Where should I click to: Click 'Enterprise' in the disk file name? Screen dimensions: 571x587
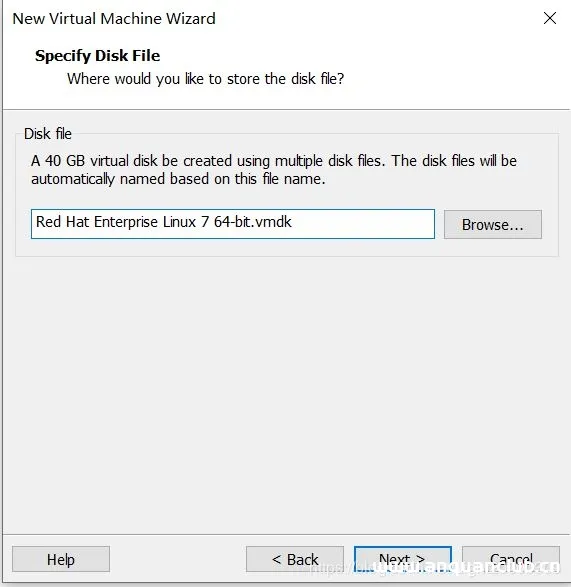point(126,222)
